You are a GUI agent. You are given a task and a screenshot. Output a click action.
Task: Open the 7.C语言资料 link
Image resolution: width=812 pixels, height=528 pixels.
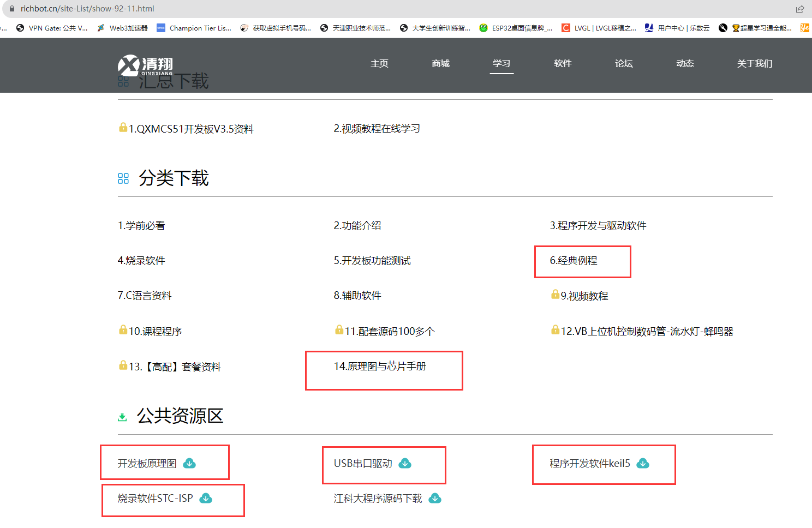(145, 296)
